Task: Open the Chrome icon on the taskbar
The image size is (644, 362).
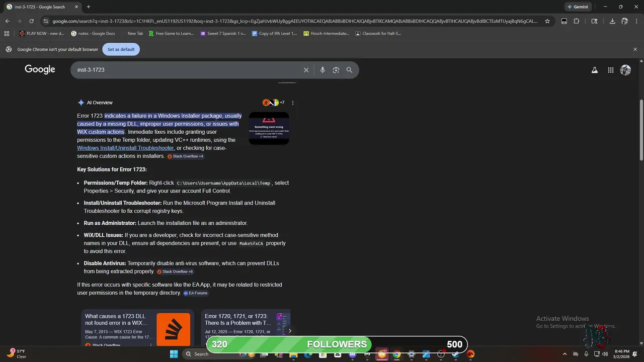Action: pos(396,354)
